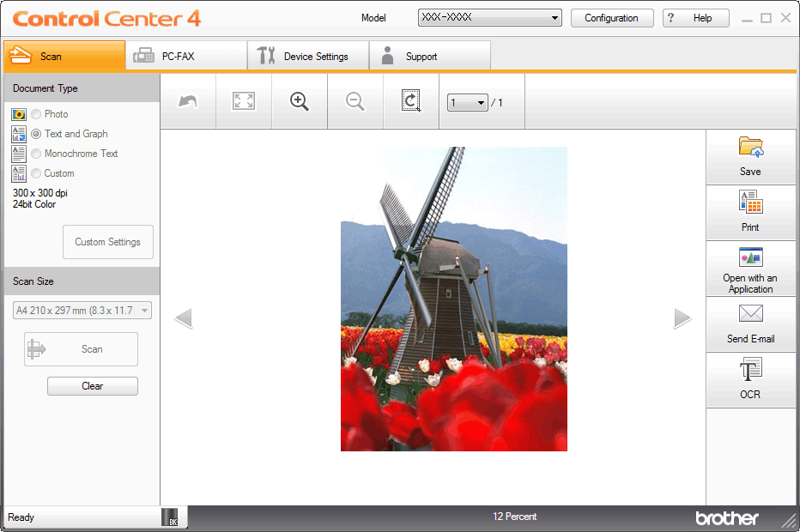Click the Clear button

(x=93, y=386)
